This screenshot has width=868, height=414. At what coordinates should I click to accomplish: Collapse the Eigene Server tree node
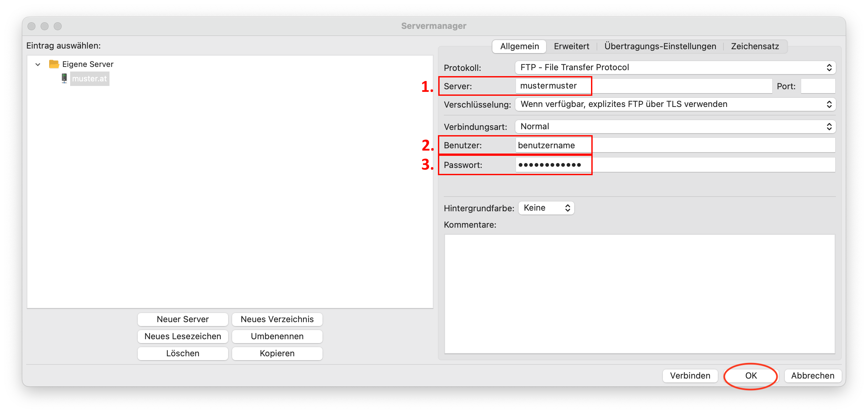[x=38, y=64]
